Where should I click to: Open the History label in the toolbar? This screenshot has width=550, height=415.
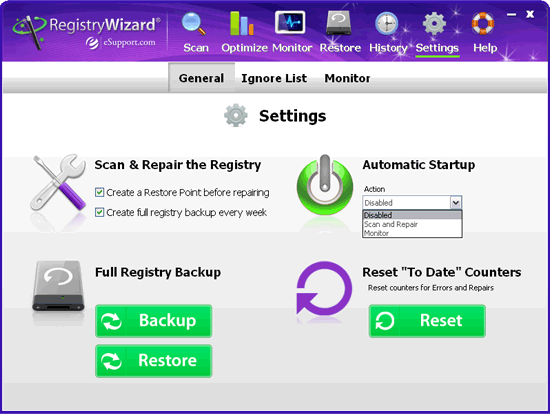point(388,48)
